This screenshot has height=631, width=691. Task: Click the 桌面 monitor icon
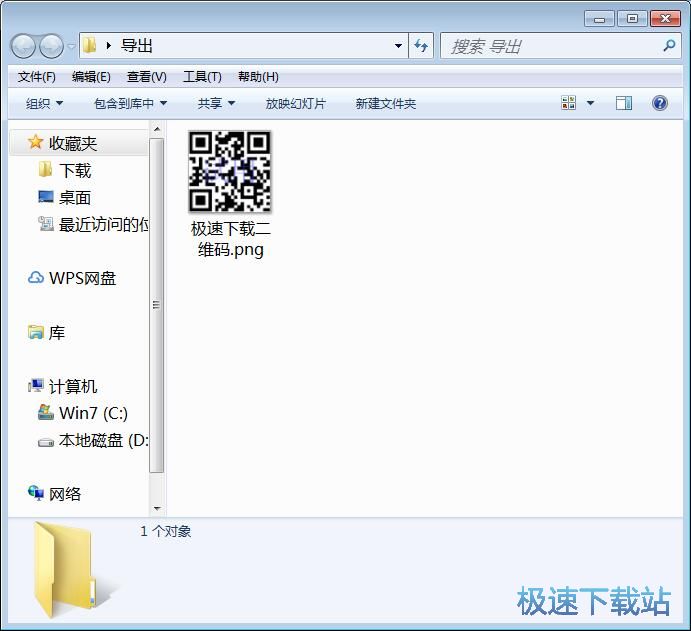46,197
